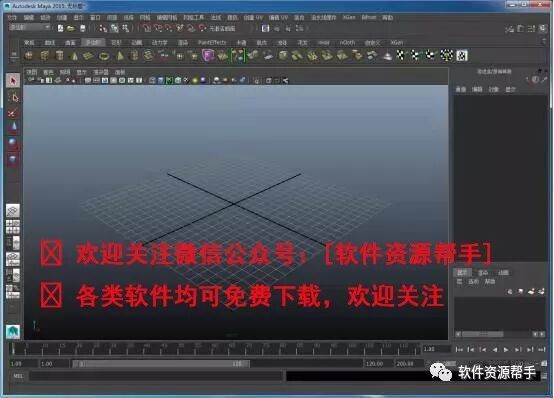Play the animation forward

[506, 350]
